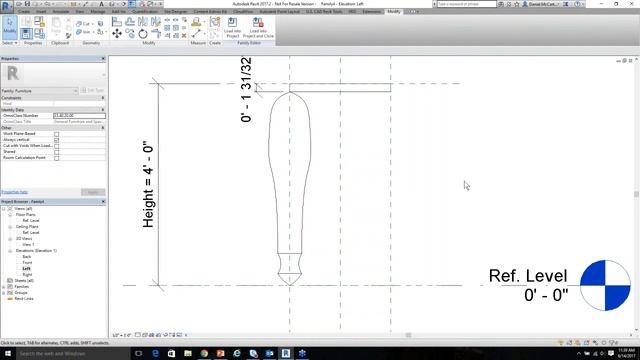The image size is (640, 360).
Task: Select View 1 under 3D Views
Action: (28, 244)
